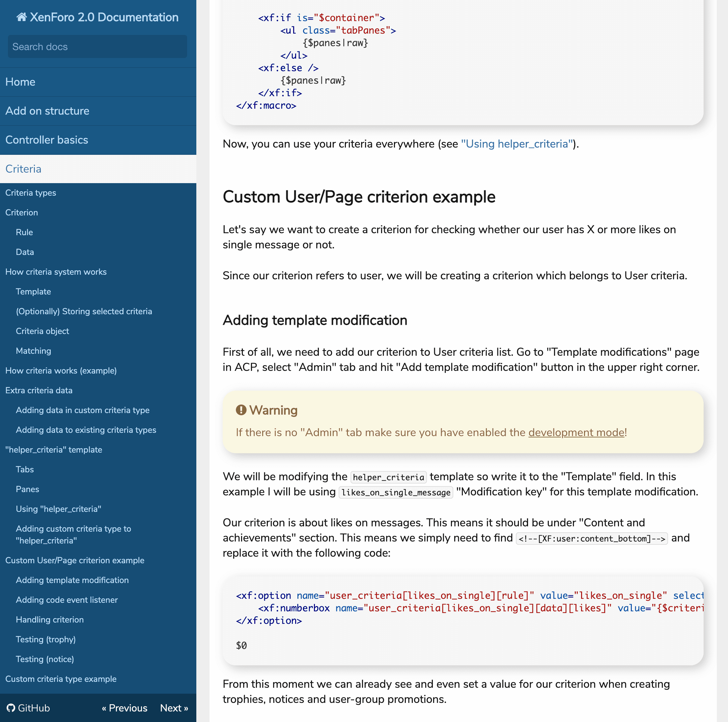Open Adding code event listener entry

click(x=67, y=600)
